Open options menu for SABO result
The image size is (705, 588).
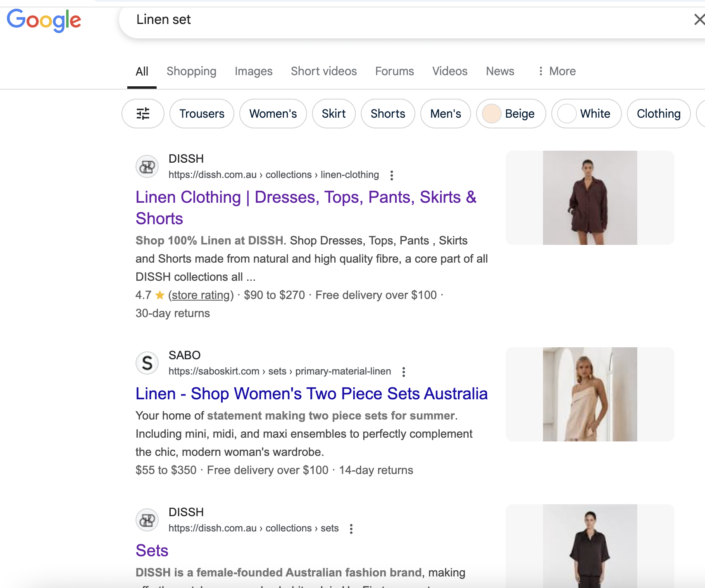[404, 372]
